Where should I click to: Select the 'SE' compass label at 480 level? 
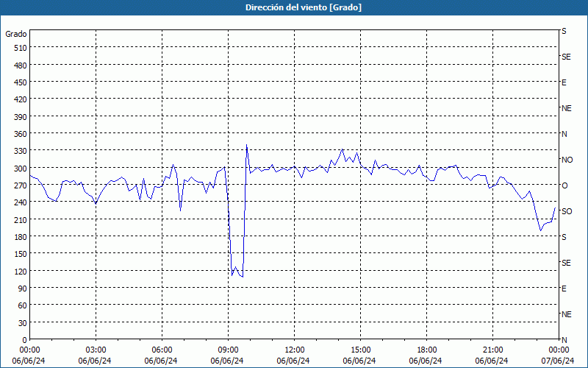click(x=566, y=57)
